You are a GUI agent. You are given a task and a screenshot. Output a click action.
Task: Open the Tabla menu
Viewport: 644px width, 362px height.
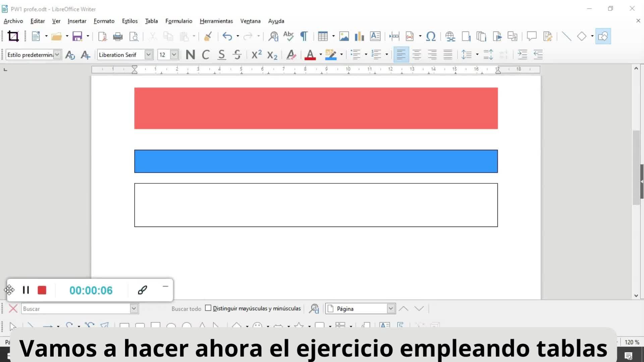click(x=151, y=21)
